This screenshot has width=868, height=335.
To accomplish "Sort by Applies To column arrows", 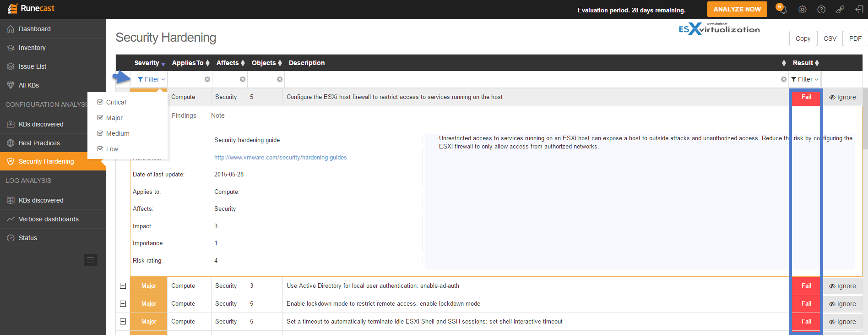I will click(x=207, y=63).
